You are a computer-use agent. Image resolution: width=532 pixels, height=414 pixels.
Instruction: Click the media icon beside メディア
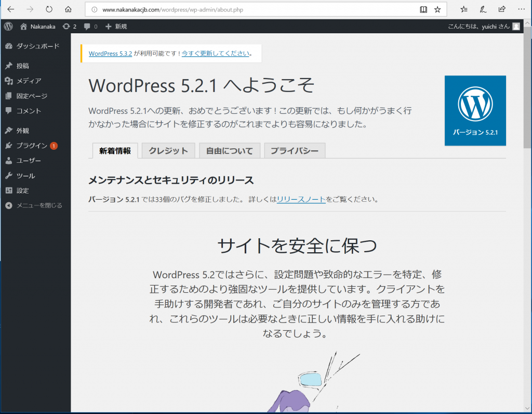coord(9,81)
